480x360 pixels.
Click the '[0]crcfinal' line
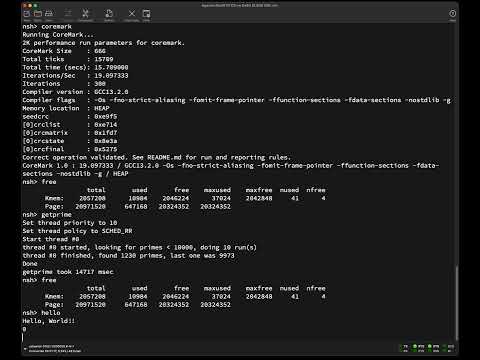pos(70,149)
